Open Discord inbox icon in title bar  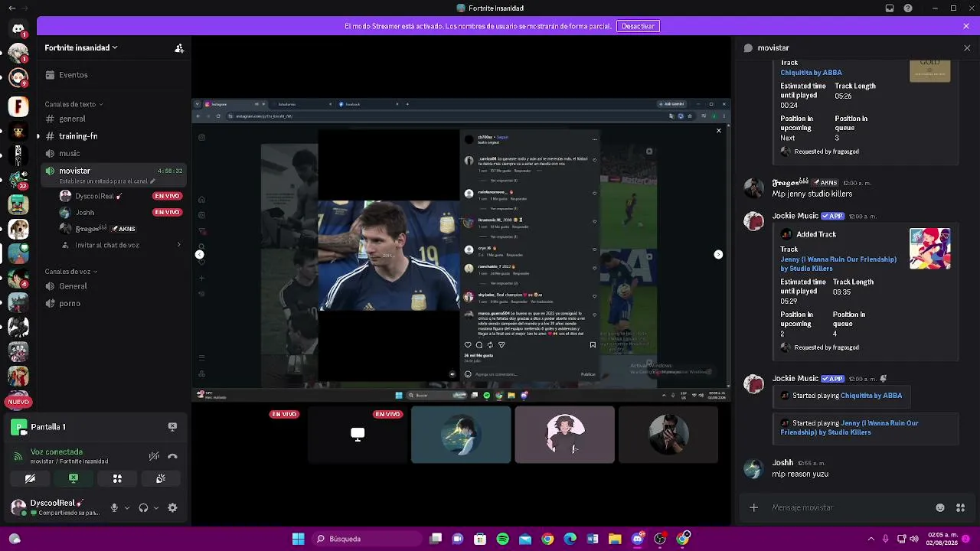point(890,8)
